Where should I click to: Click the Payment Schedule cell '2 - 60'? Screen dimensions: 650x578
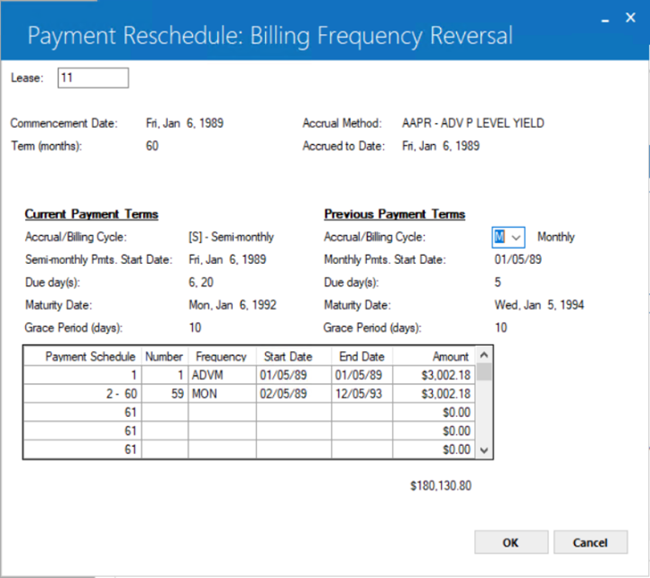(82, 393)
